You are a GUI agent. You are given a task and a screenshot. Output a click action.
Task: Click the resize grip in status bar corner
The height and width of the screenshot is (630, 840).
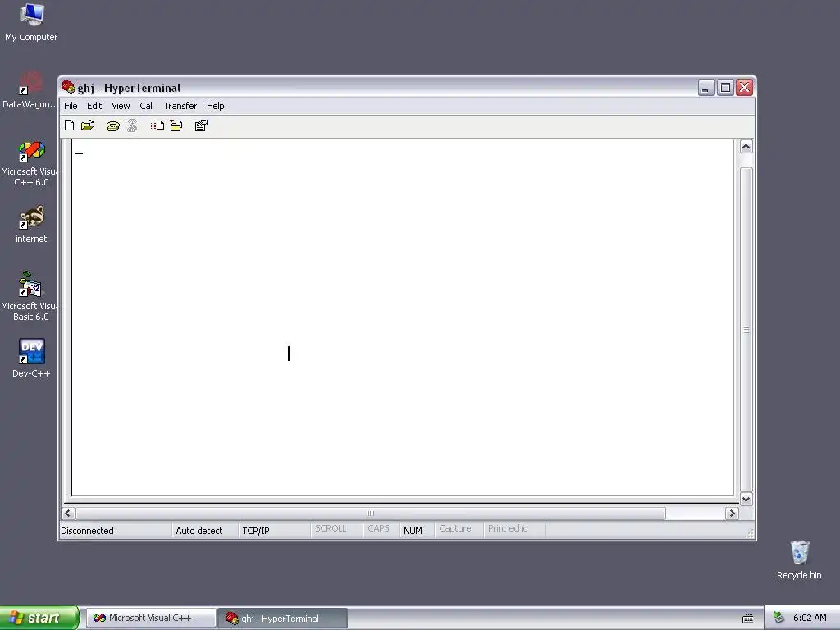click(750, 533)
